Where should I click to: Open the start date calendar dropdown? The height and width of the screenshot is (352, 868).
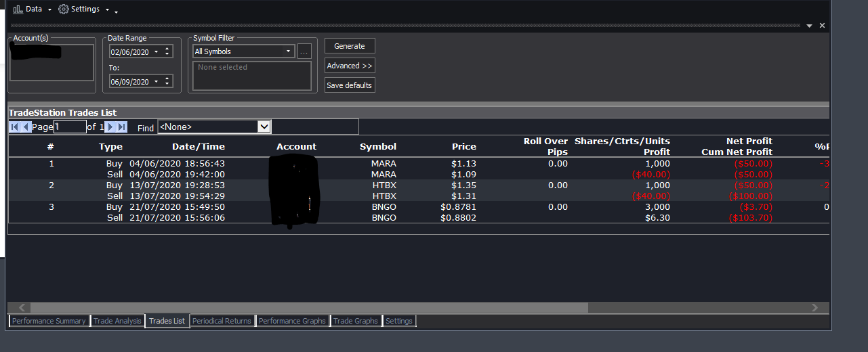(x=157, y=51)
